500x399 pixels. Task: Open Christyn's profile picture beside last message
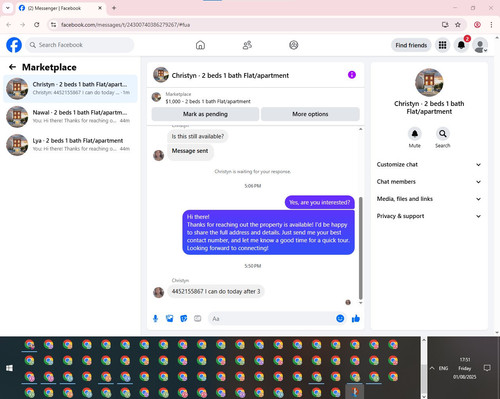(x=158, y=292)
